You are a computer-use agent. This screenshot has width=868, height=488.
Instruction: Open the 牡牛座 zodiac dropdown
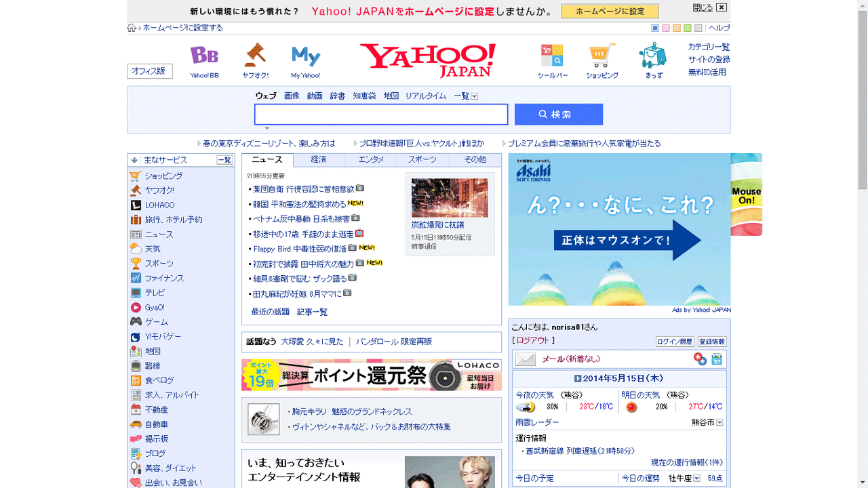tap(697, 479)
